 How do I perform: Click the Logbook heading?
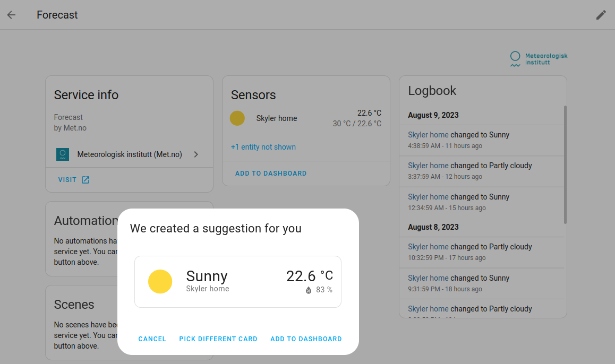pyautogui.click(x=432, y=91)
